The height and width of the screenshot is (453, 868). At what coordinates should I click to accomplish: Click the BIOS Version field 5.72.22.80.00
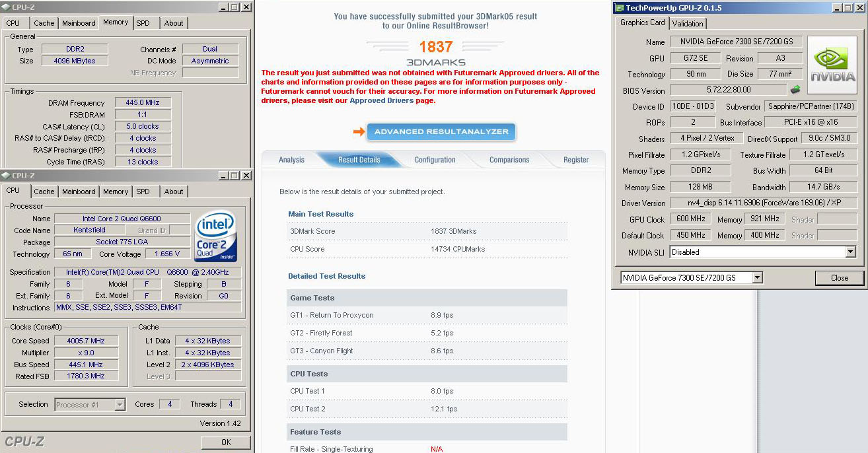click(x=729, y=90)
